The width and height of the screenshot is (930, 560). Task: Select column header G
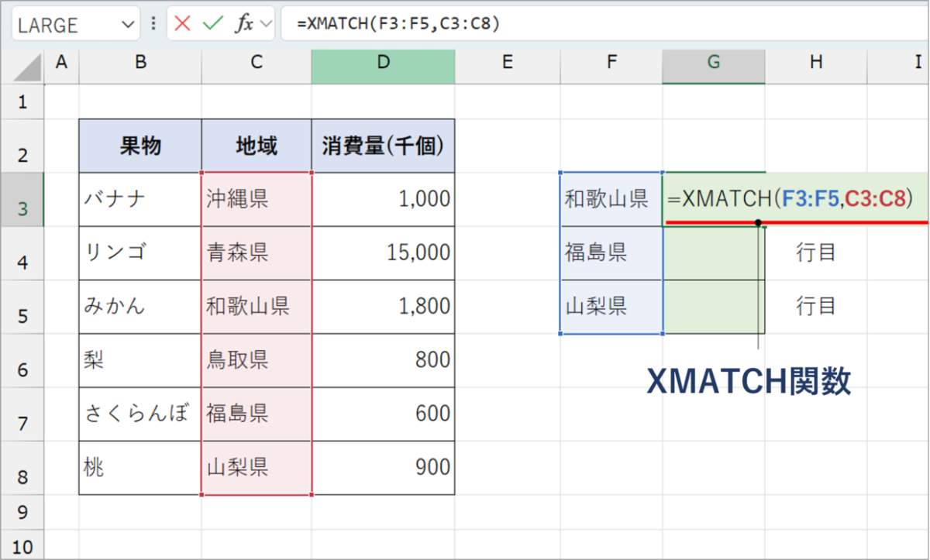713,66
